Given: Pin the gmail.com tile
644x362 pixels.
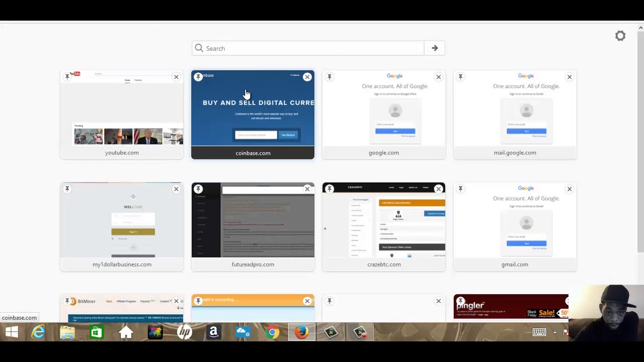Looking at the screenshot, I should click(460, 189).
